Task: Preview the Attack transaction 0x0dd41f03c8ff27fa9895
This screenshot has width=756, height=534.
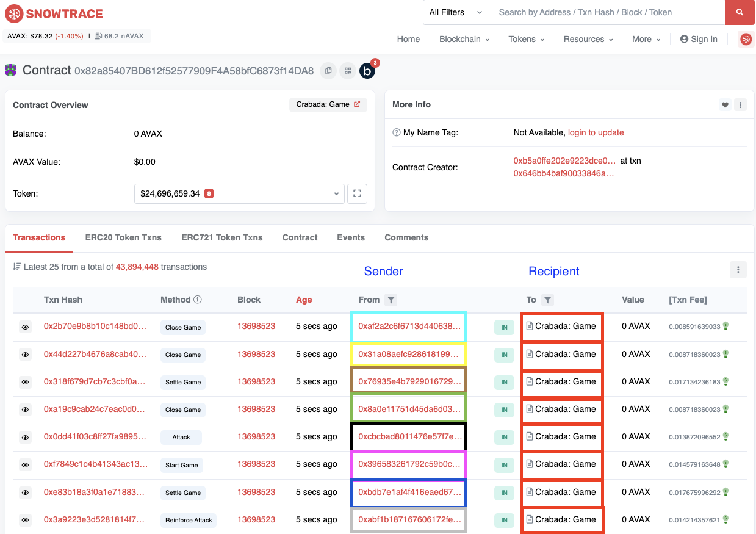Action: (25, 437)
